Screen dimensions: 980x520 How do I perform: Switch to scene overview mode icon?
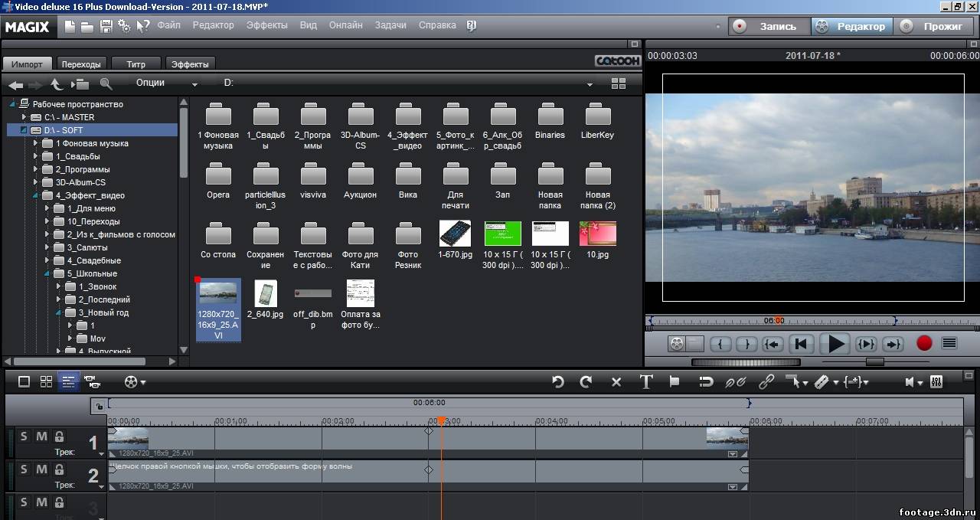coord(46,381)
